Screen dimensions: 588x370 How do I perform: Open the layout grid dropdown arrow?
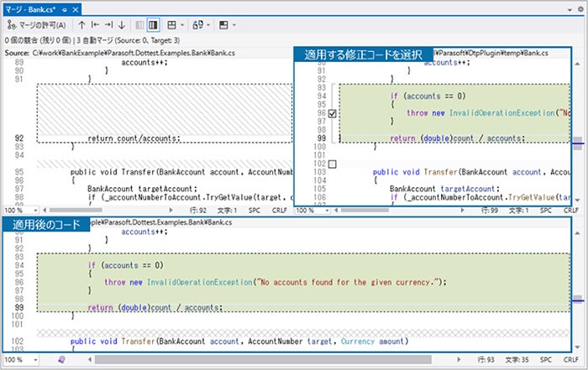[x=182, y=26]
